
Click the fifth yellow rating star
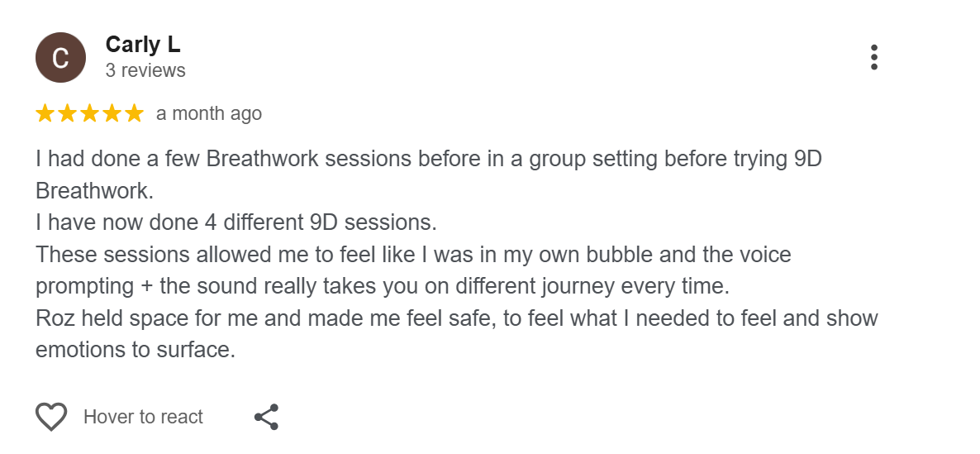click(133, 113)
